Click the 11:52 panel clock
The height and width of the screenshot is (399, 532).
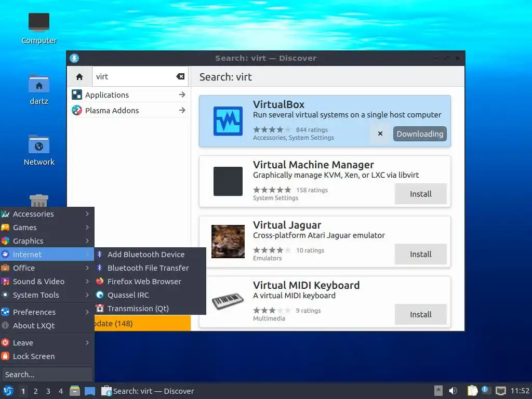pos(520,391)
